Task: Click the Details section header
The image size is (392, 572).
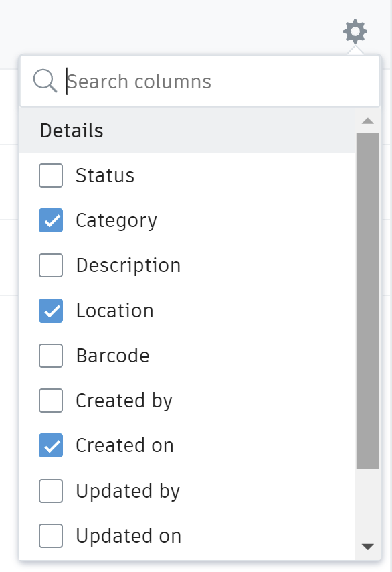Action: 72,131
